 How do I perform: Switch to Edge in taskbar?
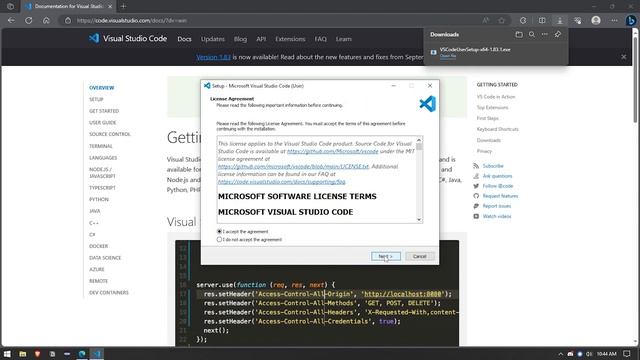pyautogui.click(x=82, y=354)
